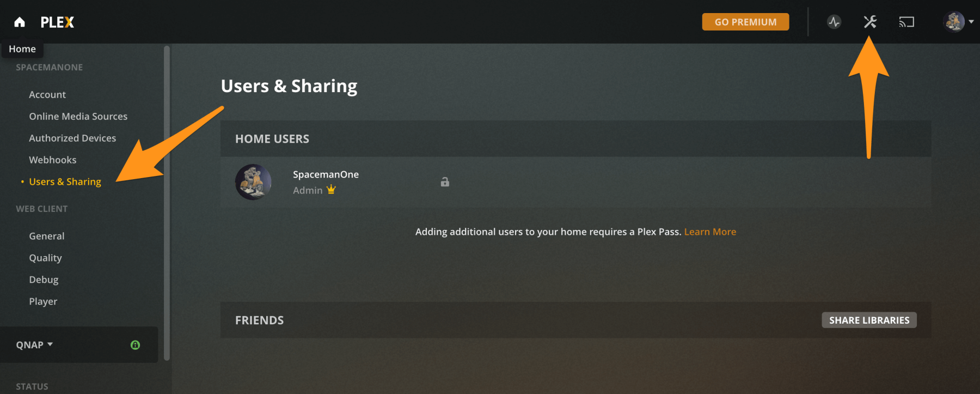The image size is (980, 394).
Task: Click the SpacemanOne user name
Action: point(326,174)
